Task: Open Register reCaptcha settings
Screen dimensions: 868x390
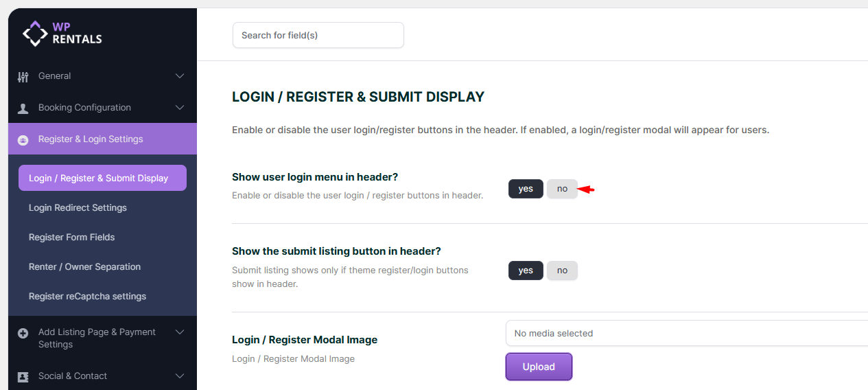Action: pyautogui.click(x=87, y=296)
